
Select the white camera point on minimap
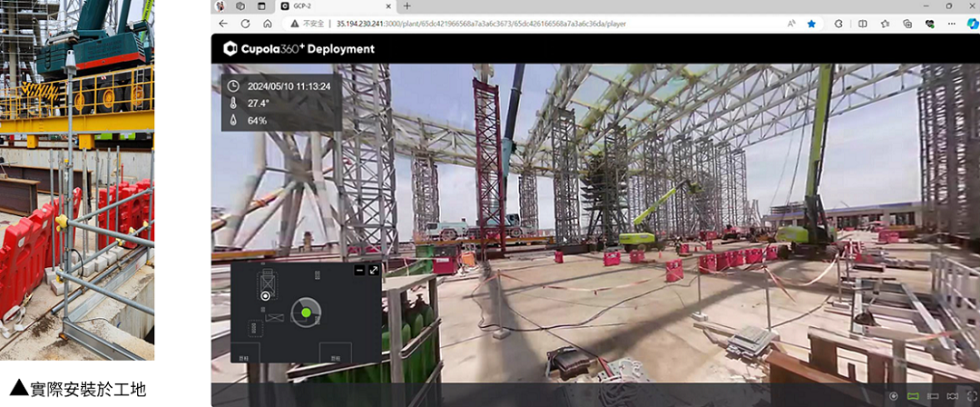click(265, 295)
